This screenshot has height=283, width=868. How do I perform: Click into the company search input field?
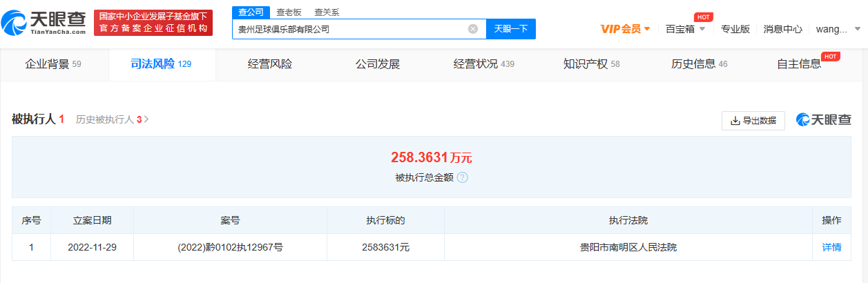(x=349, y=29)
